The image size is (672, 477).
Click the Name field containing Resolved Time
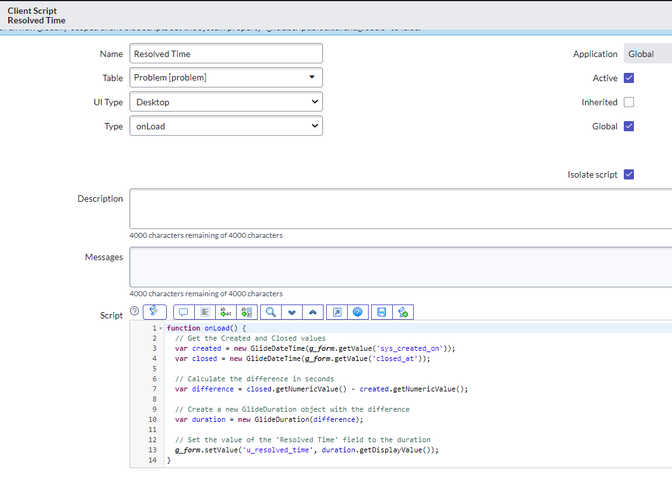click(x=226, y=54)
